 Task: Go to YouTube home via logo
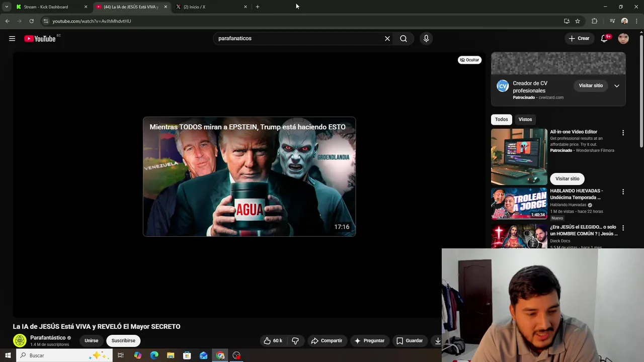(40, 39)
